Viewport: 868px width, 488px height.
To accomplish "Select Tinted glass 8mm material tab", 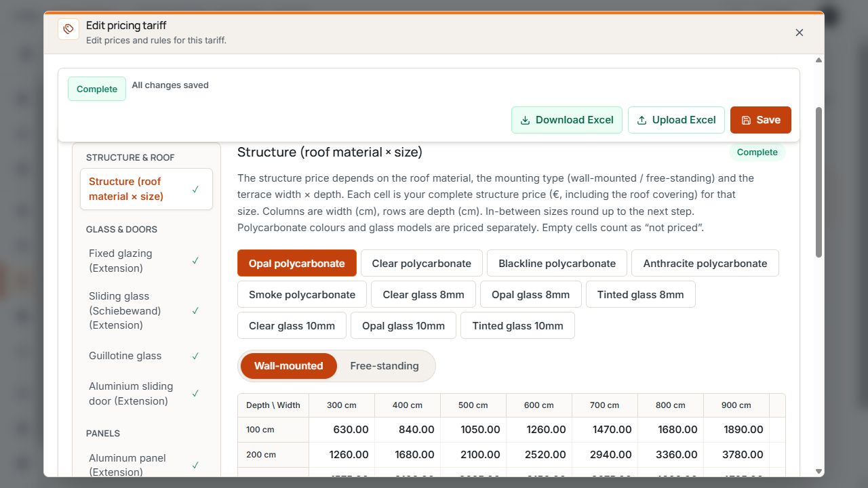I will [x=641, y=295].
